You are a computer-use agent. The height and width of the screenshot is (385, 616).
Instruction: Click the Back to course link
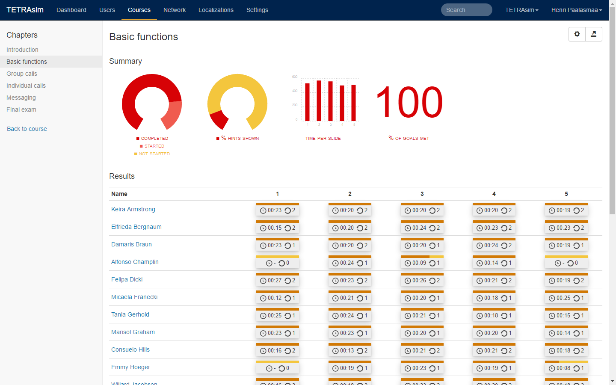tap(27, 128)
